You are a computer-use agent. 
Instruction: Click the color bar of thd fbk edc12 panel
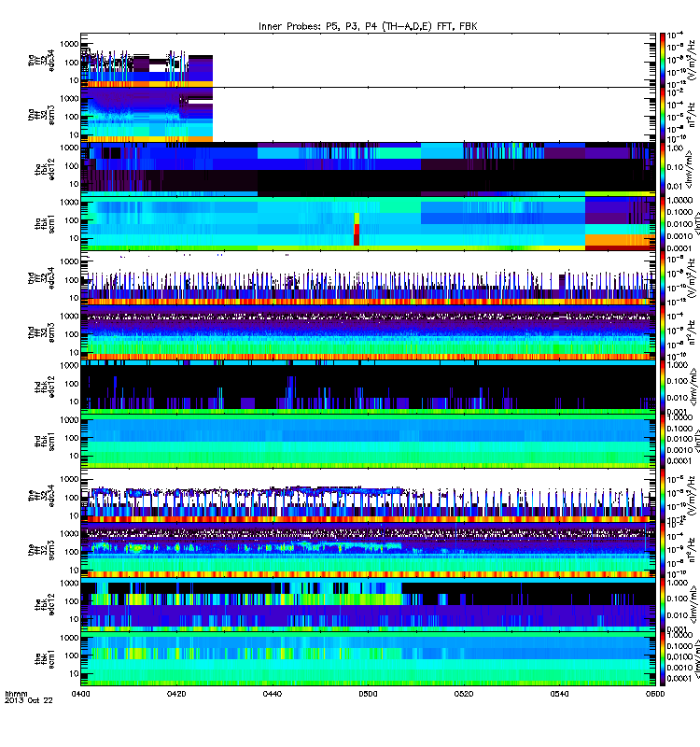point(663,387)
